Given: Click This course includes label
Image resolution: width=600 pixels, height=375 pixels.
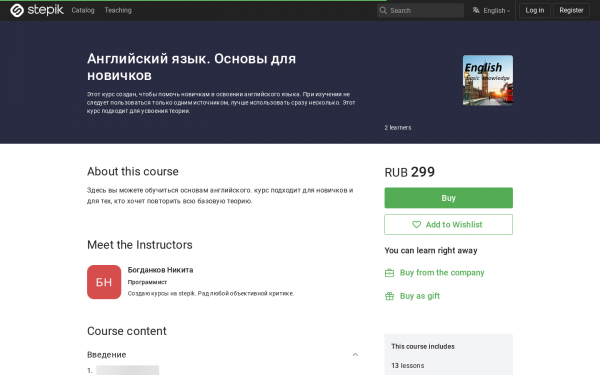Looking at the screenshot, I should tap(423, 346).
